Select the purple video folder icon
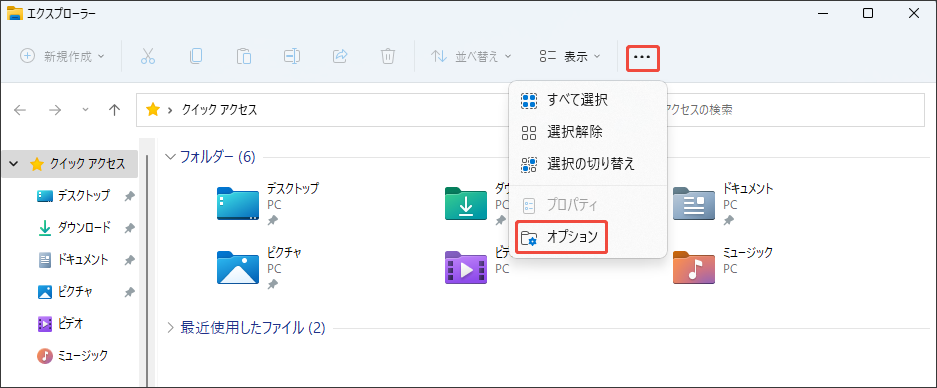Viewport: 937px width, 388px height. [x=466, y=267]
